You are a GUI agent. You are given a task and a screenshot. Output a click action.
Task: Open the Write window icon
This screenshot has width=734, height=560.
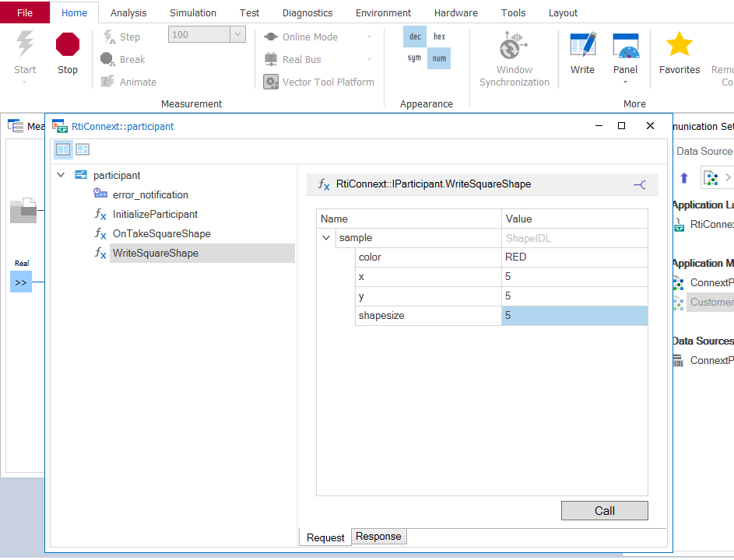tap(582, 45)
